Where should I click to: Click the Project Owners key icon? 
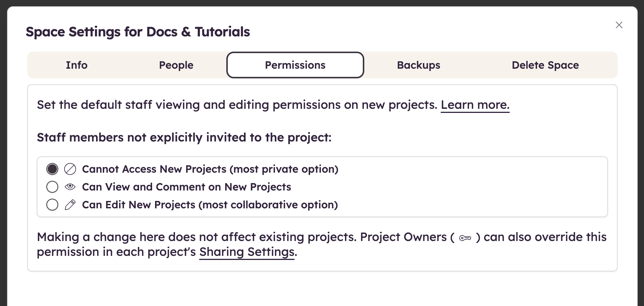[x=465, y=238]
